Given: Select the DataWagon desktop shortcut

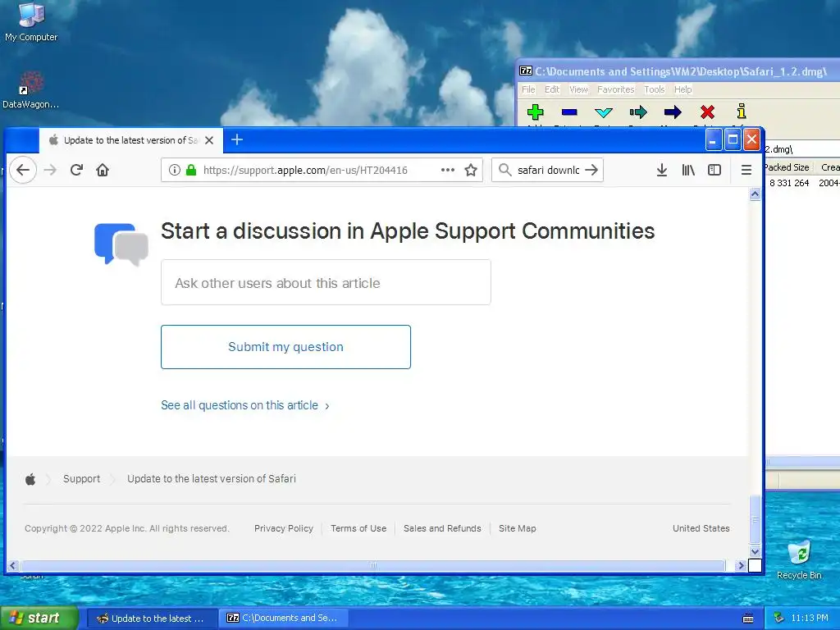Looking at the screenshot, I should coord(31,89).
